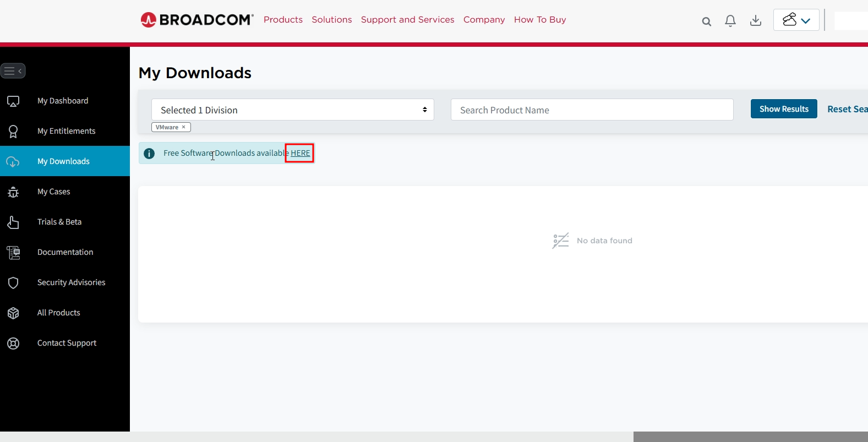This screenshot has width=868, height=442.
Task: Remove the VMware division tag
Action: [x=184, y=127]
